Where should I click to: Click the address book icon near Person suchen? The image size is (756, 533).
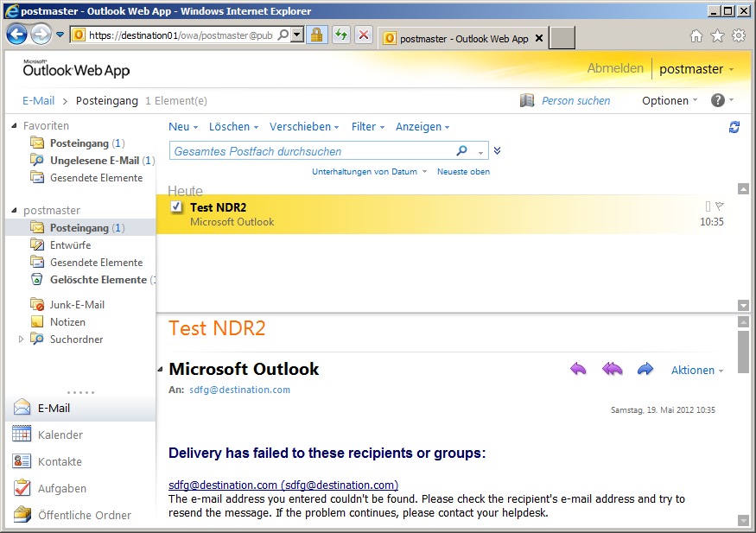click(x=527, y=100)
